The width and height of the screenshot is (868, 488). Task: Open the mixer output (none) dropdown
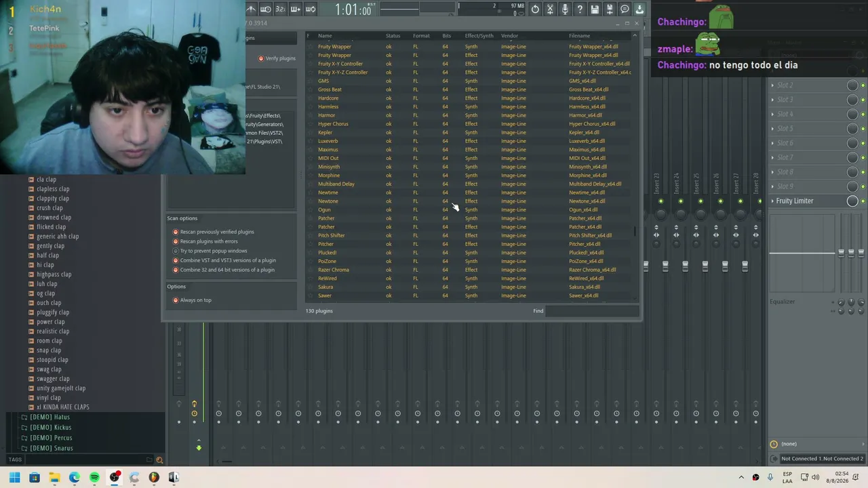click(818, 444)
